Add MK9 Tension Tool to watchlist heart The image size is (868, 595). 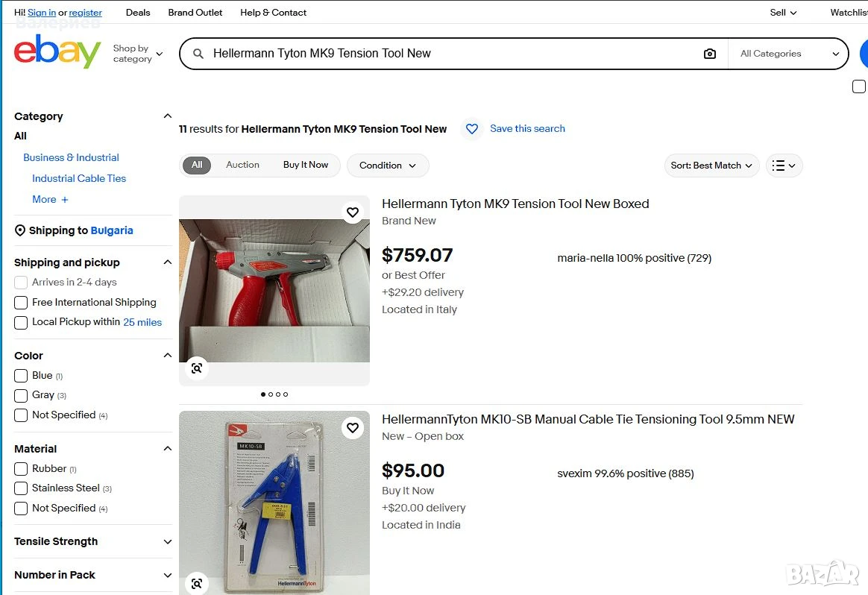coord(353,212)
